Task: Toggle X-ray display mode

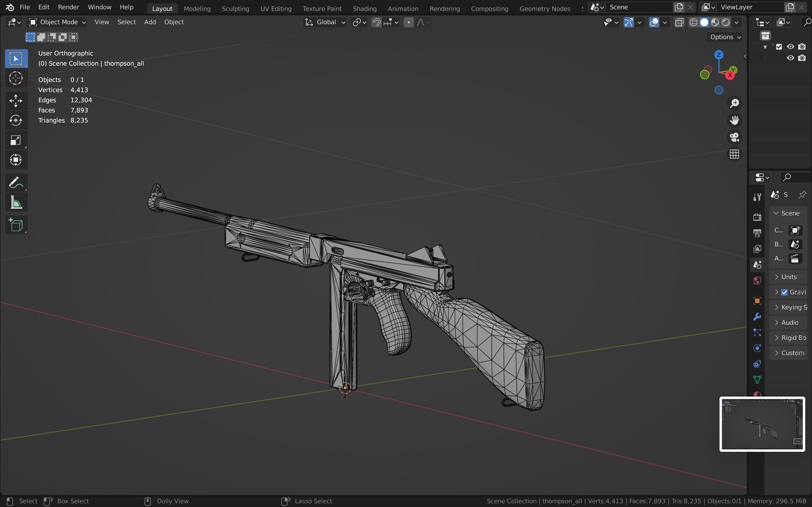Action: [x=679, y=23]
